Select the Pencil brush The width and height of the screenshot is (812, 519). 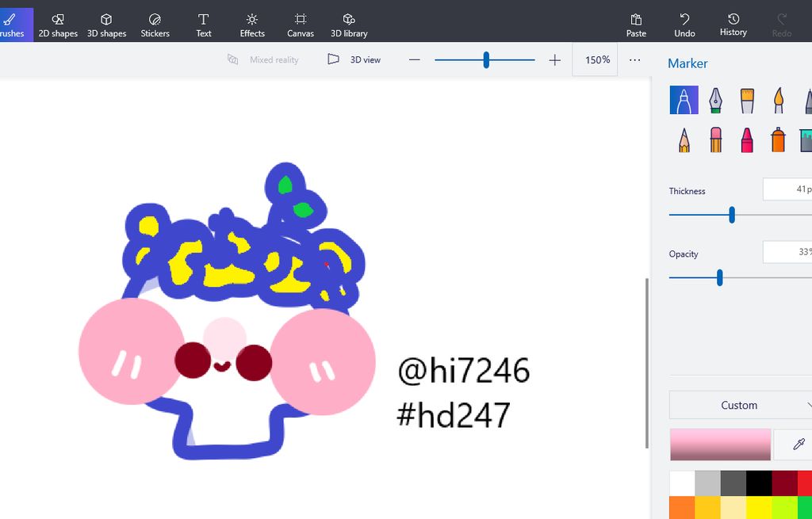(x=684, y=139)
